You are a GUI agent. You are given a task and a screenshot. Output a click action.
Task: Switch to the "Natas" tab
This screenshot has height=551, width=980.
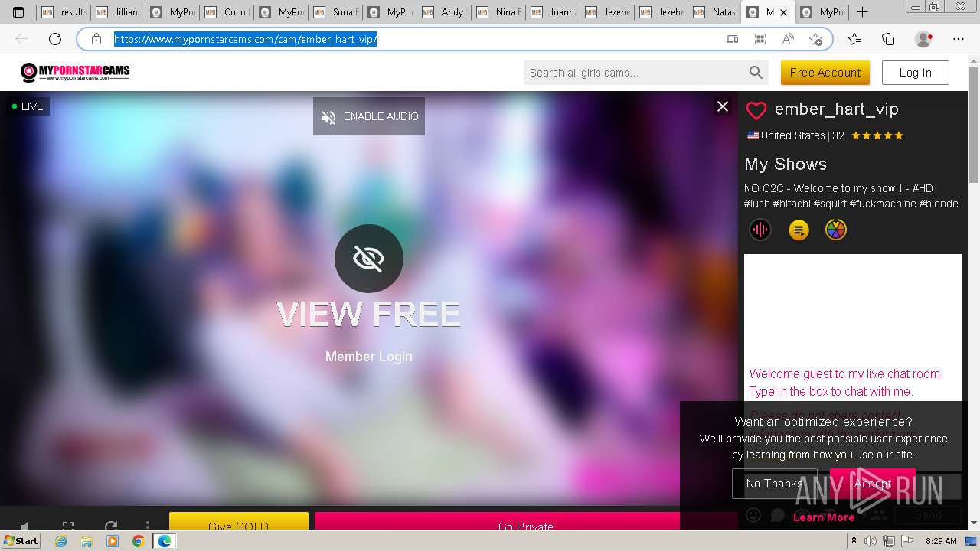coord(716,12)
